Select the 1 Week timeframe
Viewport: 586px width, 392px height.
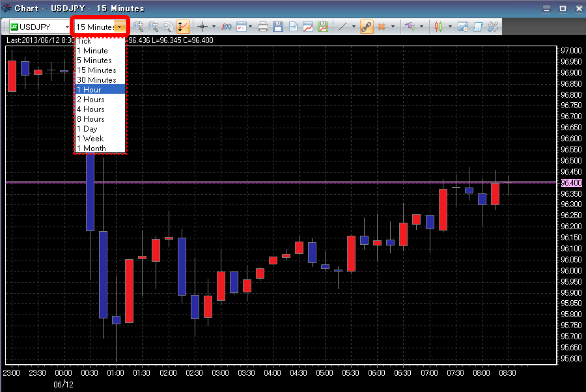pyautogui.click(x=100, y=138)
